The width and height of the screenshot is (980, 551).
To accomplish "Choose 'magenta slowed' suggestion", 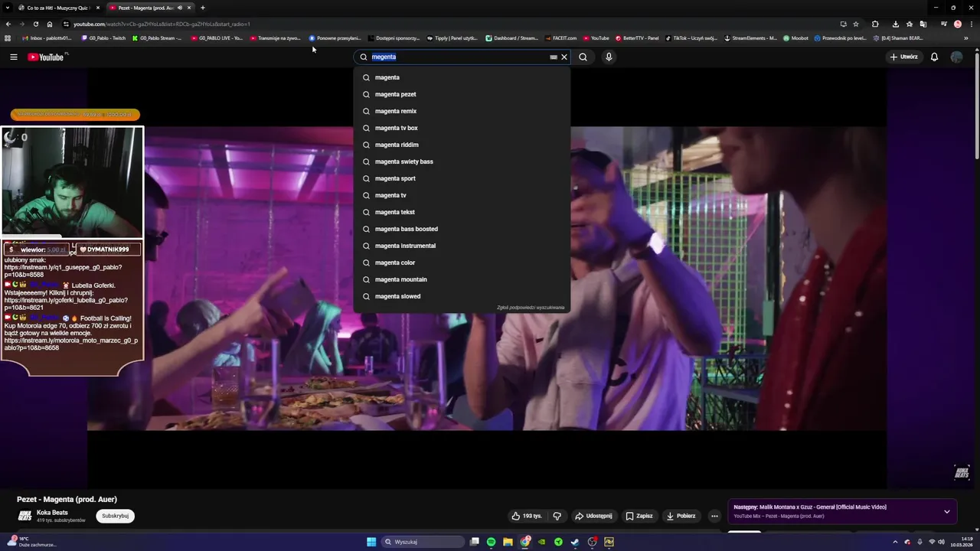I will point(462,296).
